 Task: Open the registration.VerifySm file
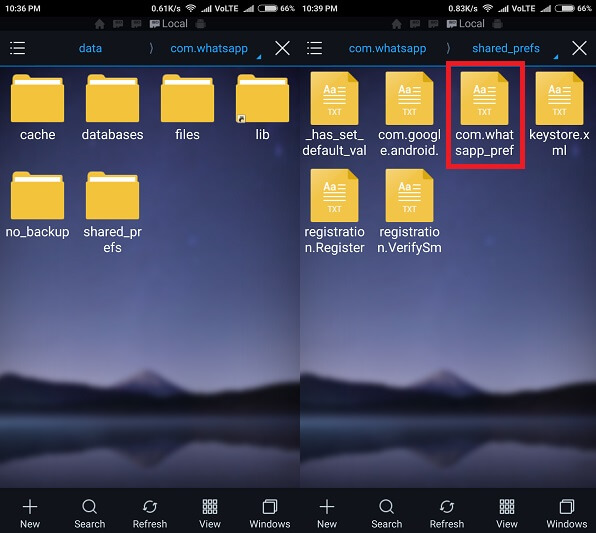[x=409, y=211]
